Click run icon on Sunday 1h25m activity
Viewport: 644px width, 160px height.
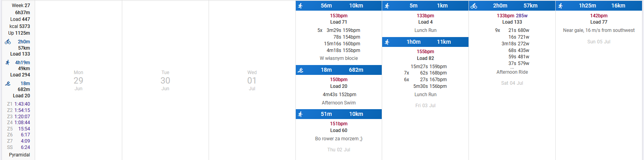pyautogui.click(x=561, y=6)
